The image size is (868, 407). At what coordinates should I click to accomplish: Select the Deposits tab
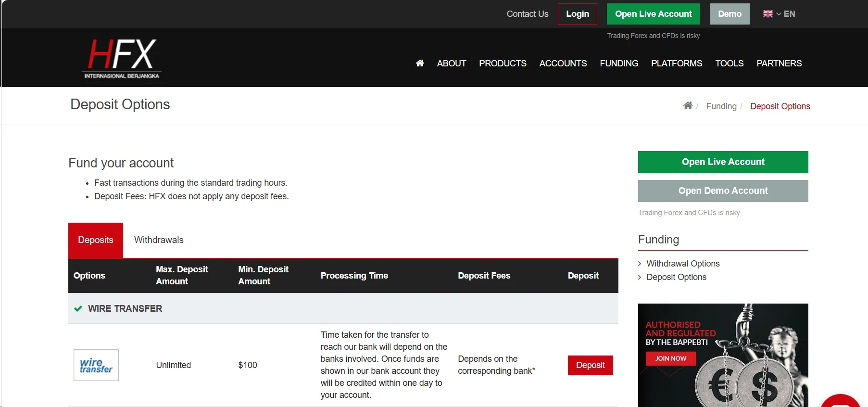tap(96, 240)
